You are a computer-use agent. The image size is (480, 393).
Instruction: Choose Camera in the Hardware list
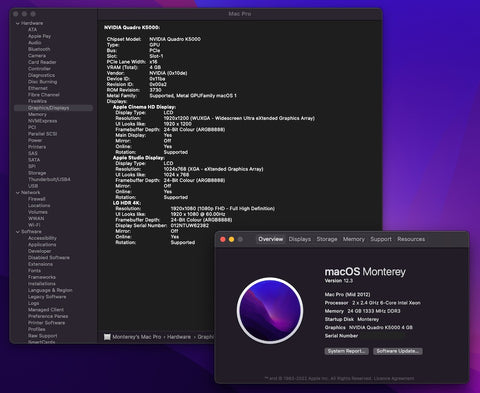pyautogui.click(x=37, y=56)
